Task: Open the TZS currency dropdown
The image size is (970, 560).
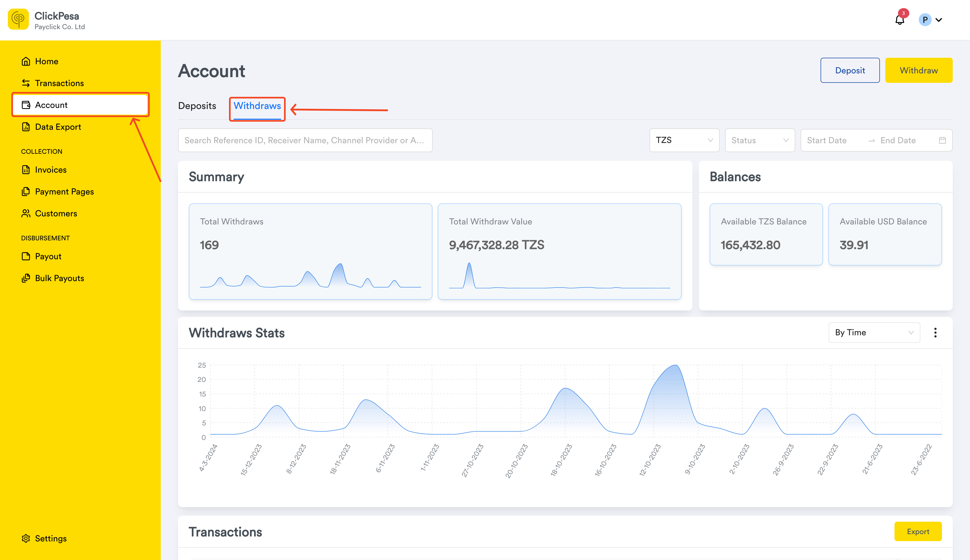Action: [x=684, y=140]
